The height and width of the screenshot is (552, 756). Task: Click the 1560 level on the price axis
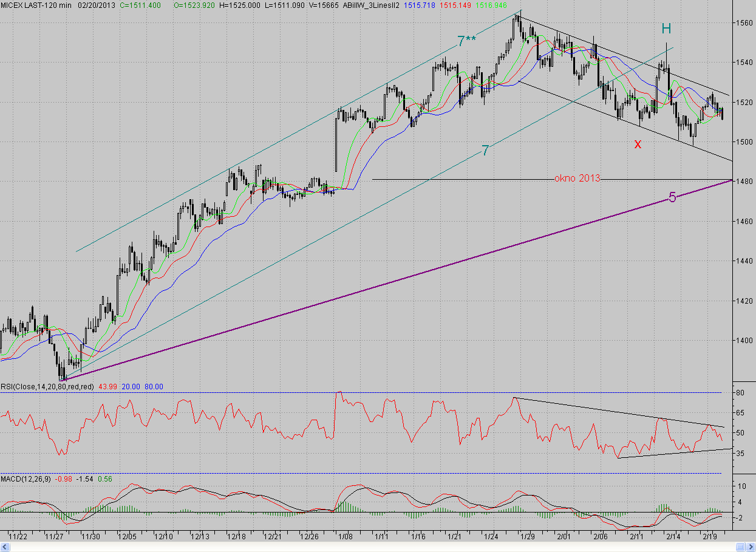coord(744,22)
